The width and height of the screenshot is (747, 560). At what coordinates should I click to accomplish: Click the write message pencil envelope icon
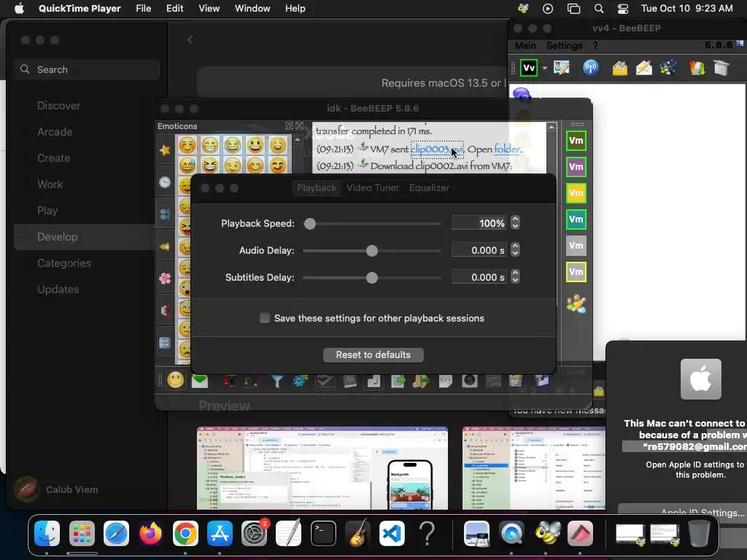pyautogui.click(x=643, y=68)
